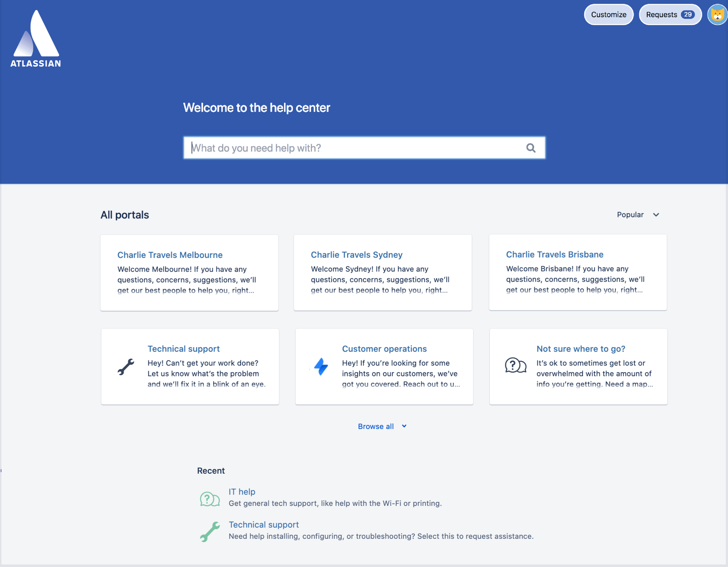Screen dimensions: 728x567
Task: Click the Charlie Travels Sydney portal
Action: (x=357, y=255)
